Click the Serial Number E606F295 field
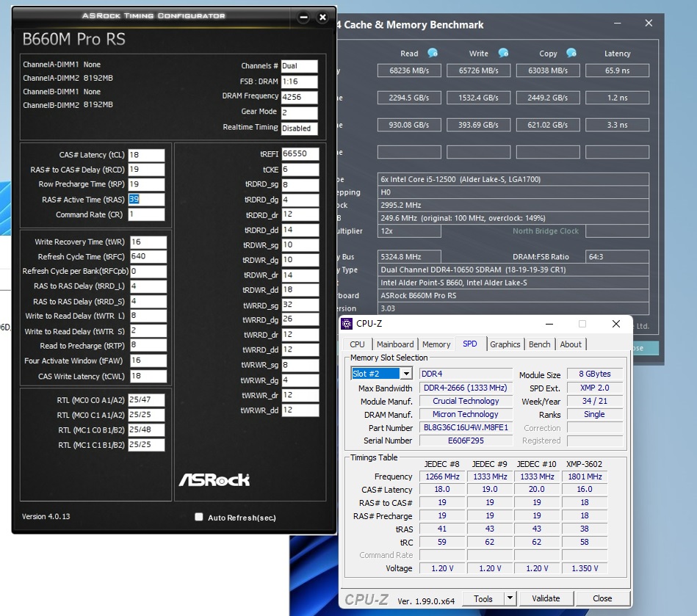 [466, 441]
